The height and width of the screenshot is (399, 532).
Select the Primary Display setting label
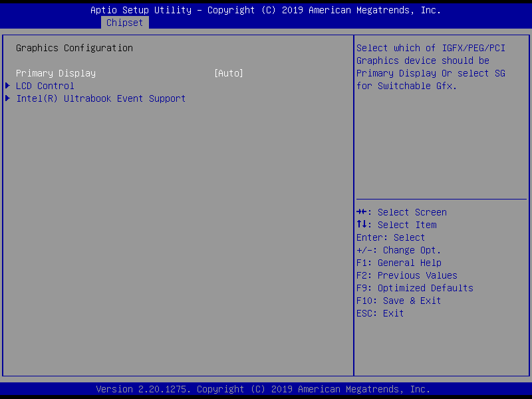pos(56,73)
